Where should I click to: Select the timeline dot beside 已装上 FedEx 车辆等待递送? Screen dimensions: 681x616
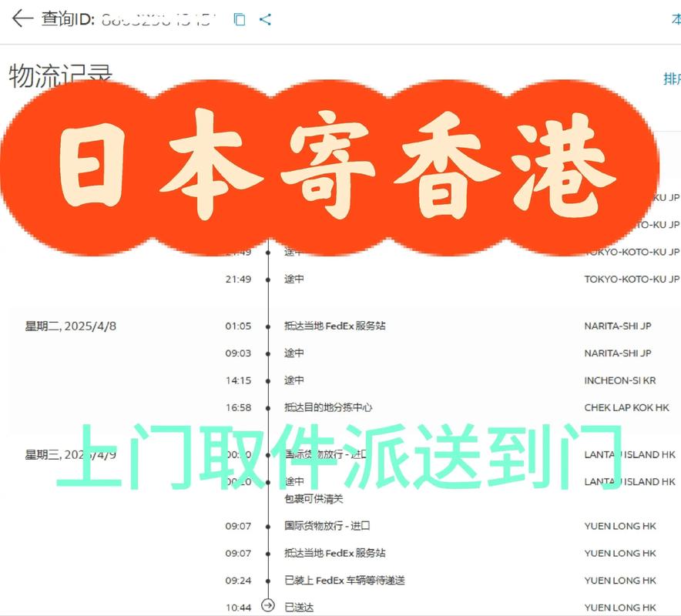(x=267, y=580)
